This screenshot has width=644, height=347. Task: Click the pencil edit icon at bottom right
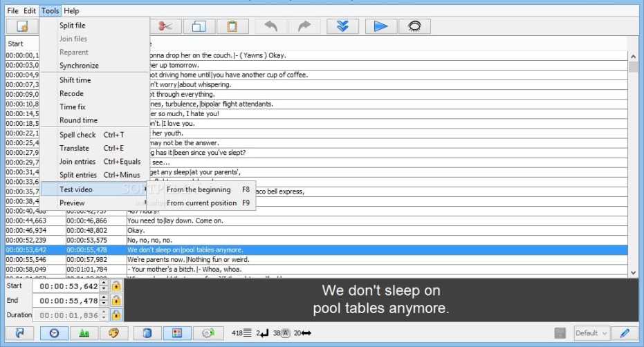click(624, 333)
